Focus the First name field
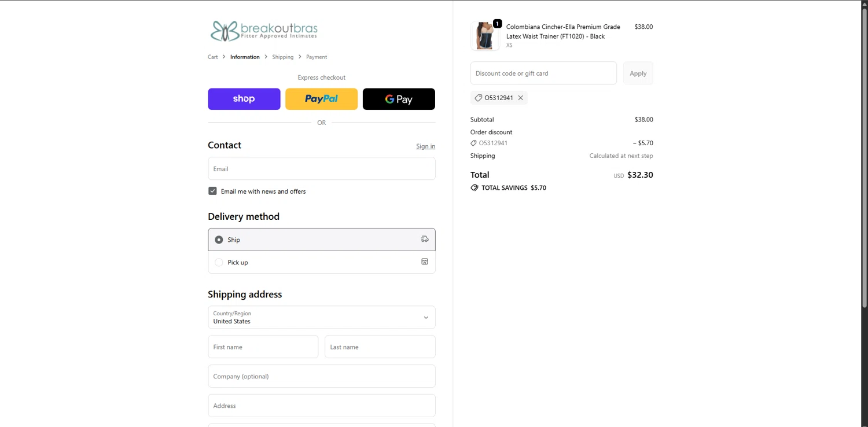Image resolution: width=868 pixels, height=427 pixels. click(263, 347)
